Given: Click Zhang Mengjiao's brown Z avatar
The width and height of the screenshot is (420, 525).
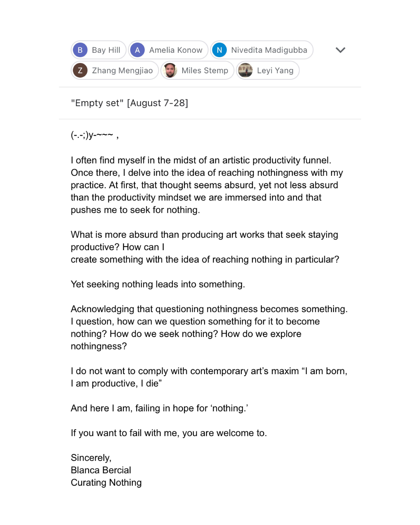Looking at the screenshot, I should 80,70.
